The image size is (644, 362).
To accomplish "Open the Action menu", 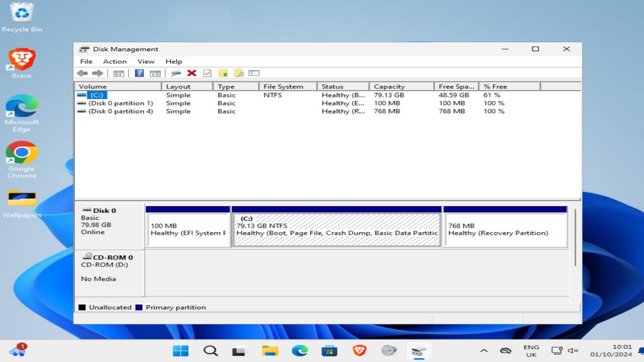I will pyautogui.click(x=115, y=61).
